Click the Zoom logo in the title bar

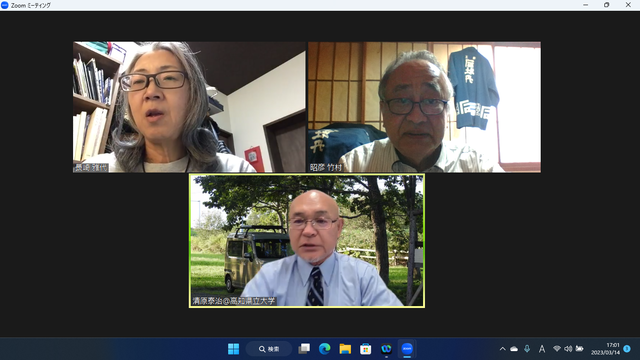coord(5,5)
